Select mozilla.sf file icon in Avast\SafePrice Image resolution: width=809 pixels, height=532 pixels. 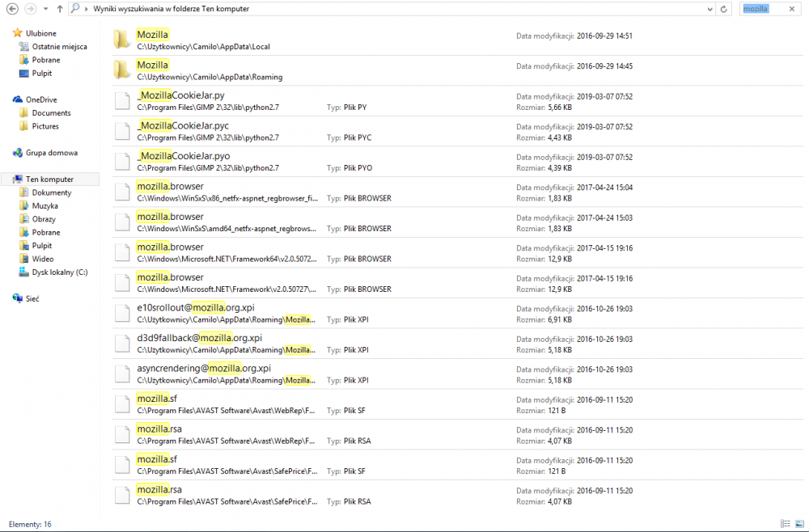(122, 464)
